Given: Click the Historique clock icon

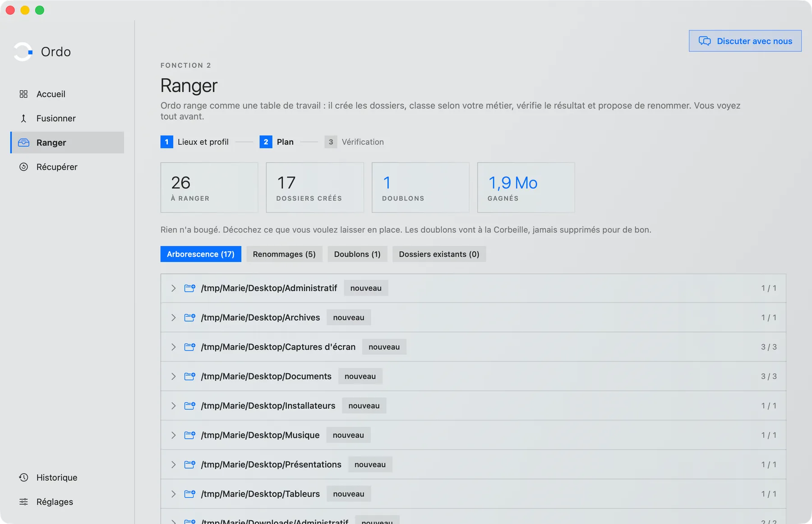Looking at the screenshot, I should coord(23,477).
